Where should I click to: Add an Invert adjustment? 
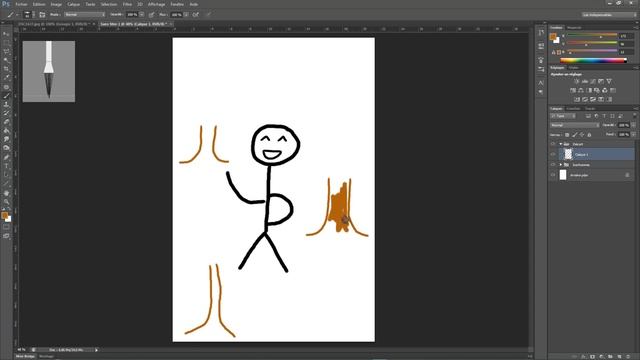click(x=577, y=99)
